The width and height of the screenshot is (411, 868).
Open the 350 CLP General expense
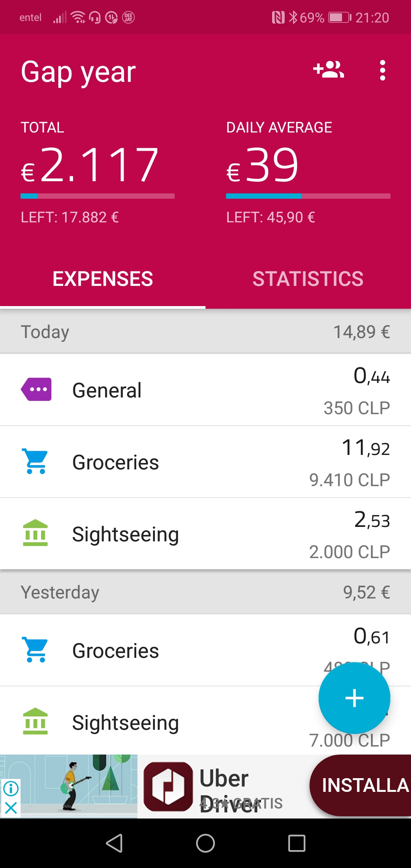[205, 390]
